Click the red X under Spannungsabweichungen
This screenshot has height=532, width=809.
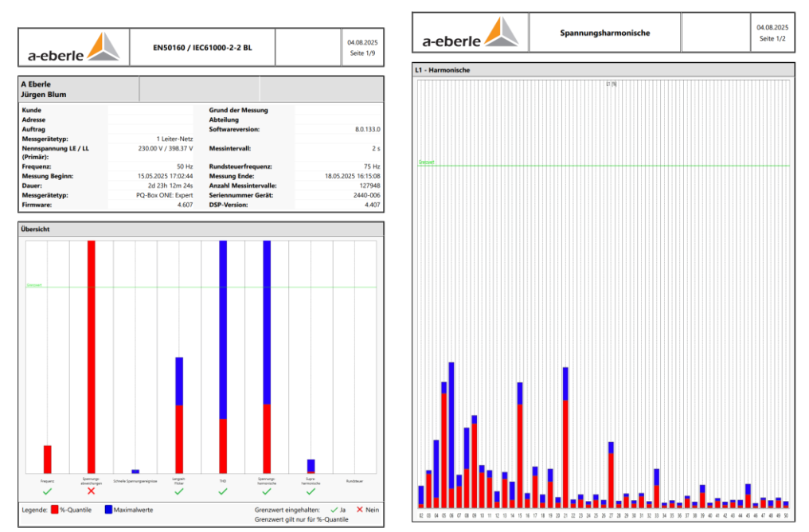coord(92,492)
